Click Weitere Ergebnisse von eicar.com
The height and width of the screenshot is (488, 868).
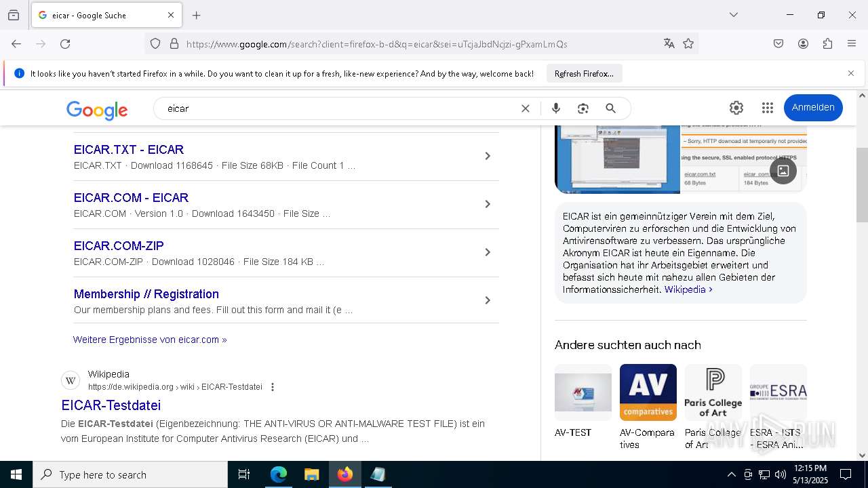tap(150, 340)
